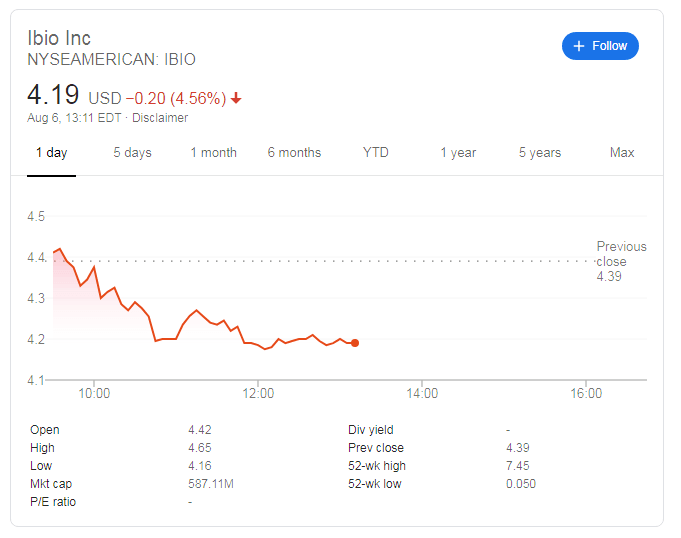Click the Mkt cap value 587.11M
The height and width of the screenshot is (538, 681).
pyautogui.click(x=212, y=484)
